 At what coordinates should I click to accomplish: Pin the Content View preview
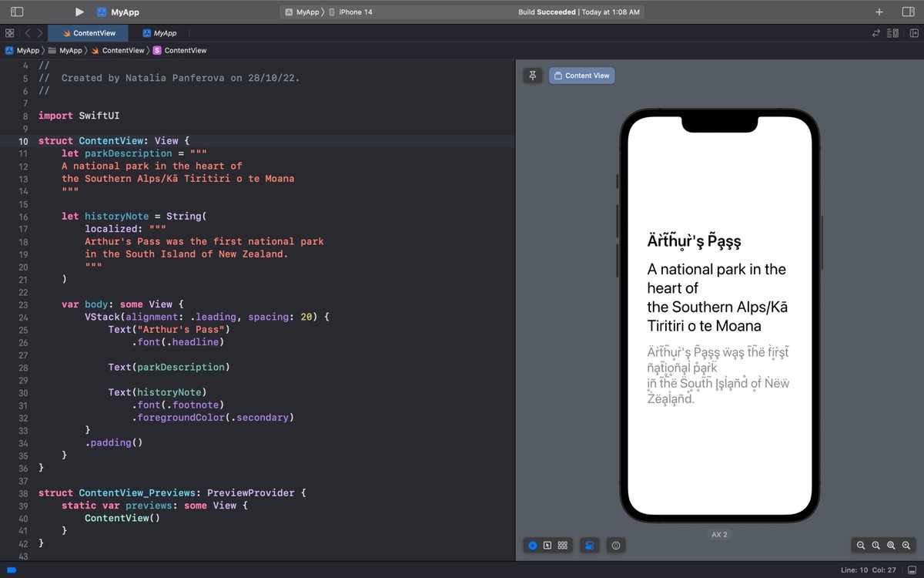point(532,75)
